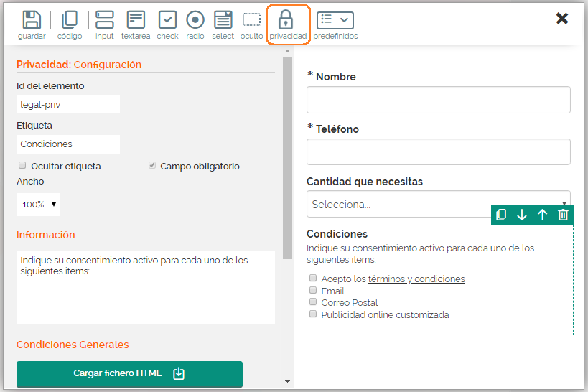The width and height of the screenshot is (588, 392).
Task: Delete the Condiciones block
Action: (563, 215)
